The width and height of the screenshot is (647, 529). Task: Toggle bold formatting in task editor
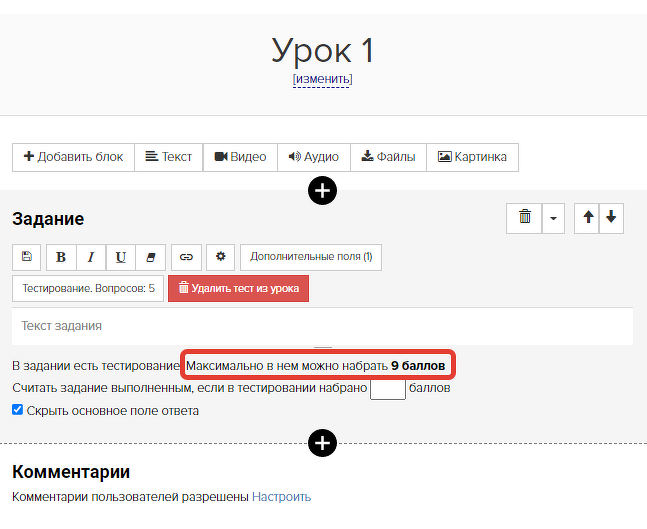tap(61, 257)
